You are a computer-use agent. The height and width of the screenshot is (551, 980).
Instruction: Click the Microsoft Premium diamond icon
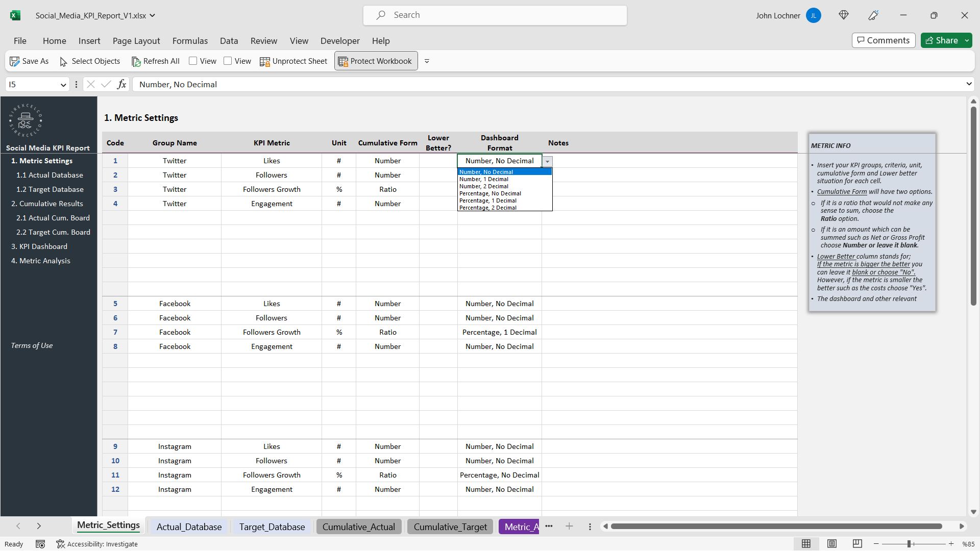[x=844, y=15]
